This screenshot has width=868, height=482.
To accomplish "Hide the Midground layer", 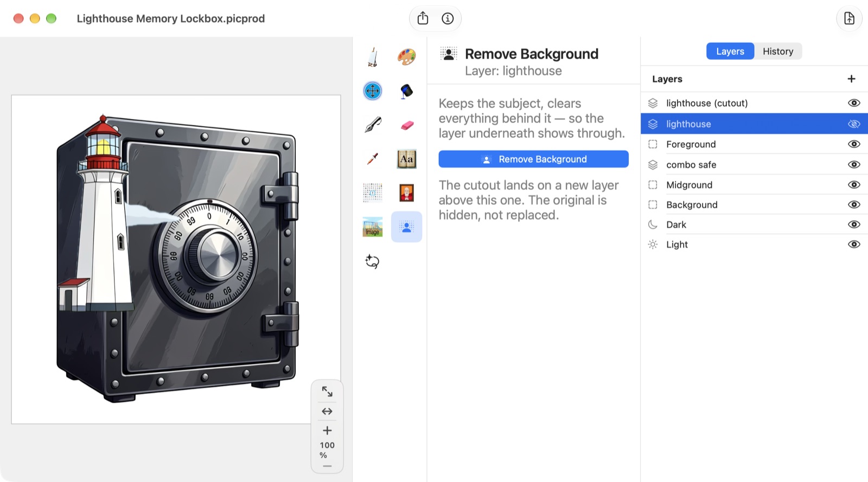I will point(854,185).
